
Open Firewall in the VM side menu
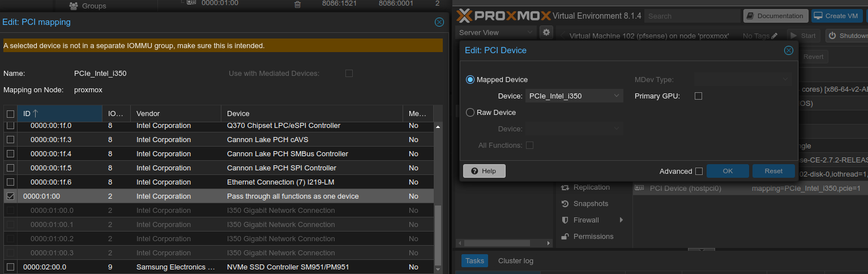click(x=586, y=220)
